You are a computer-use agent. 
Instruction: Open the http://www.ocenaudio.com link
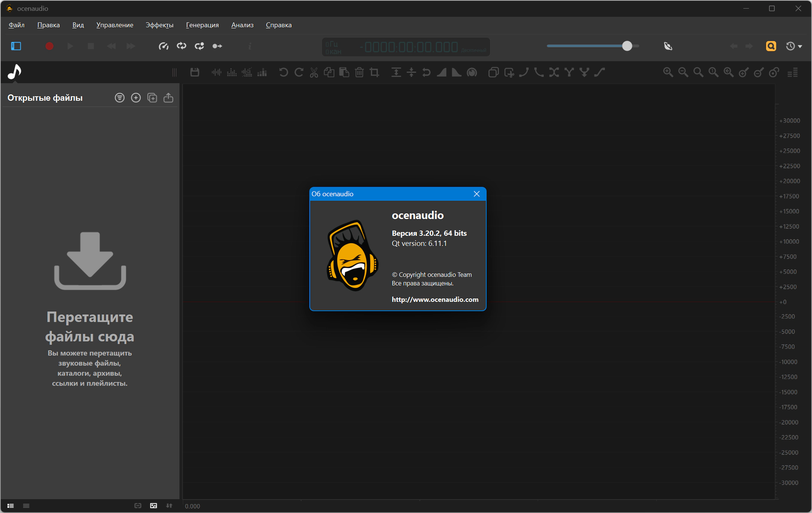click(435, 300)
